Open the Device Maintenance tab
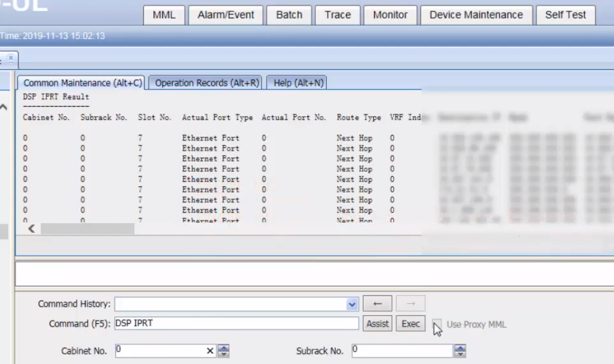The height and width of the screenshot is (364, 614). 476,16
